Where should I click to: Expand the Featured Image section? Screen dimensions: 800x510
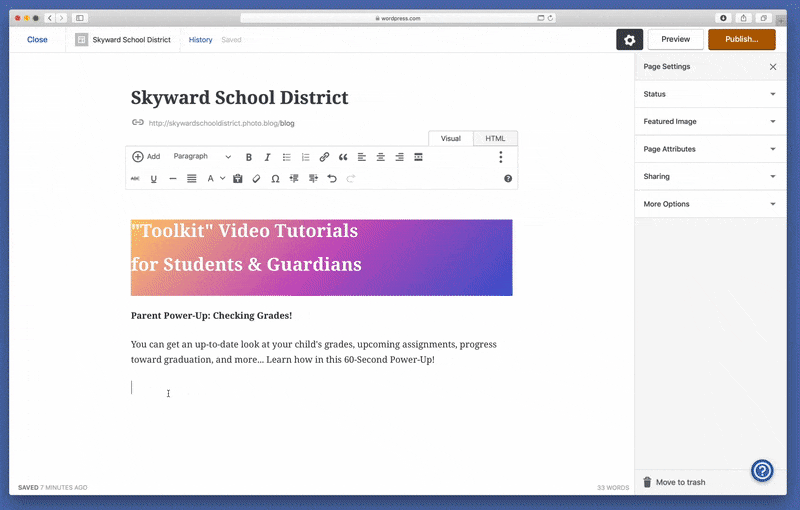pyautogui.click(x=710, y=121)
